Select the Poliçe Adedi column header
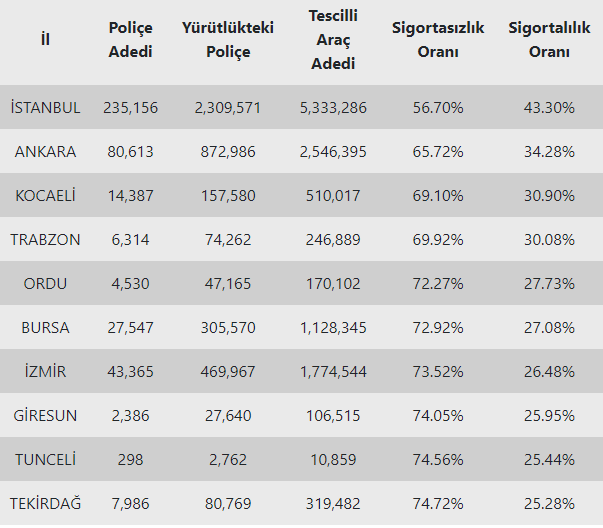The height and width of the screenshot is (528, 603). tap(130, 40)
